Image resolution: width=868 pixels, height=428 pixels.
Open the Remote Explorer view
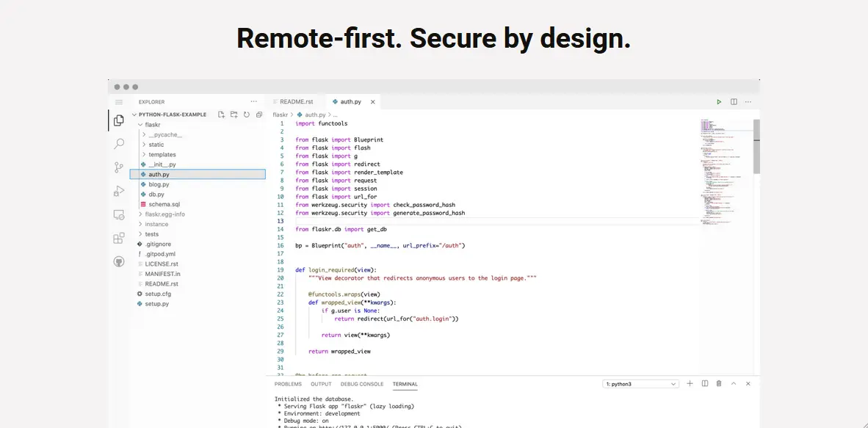(x=119, y=214)
